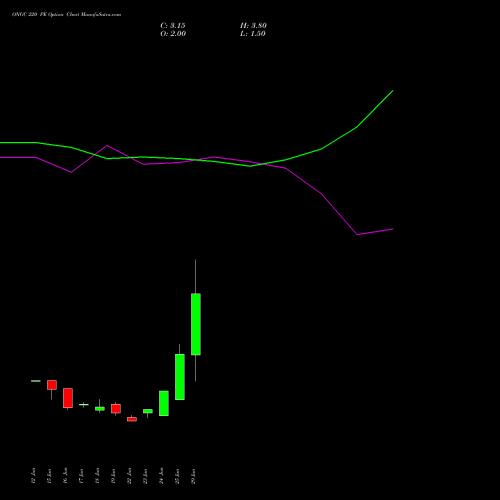Select the small red candlestick above the 22 date label
The image size is (500, 500).
[132, 419]
